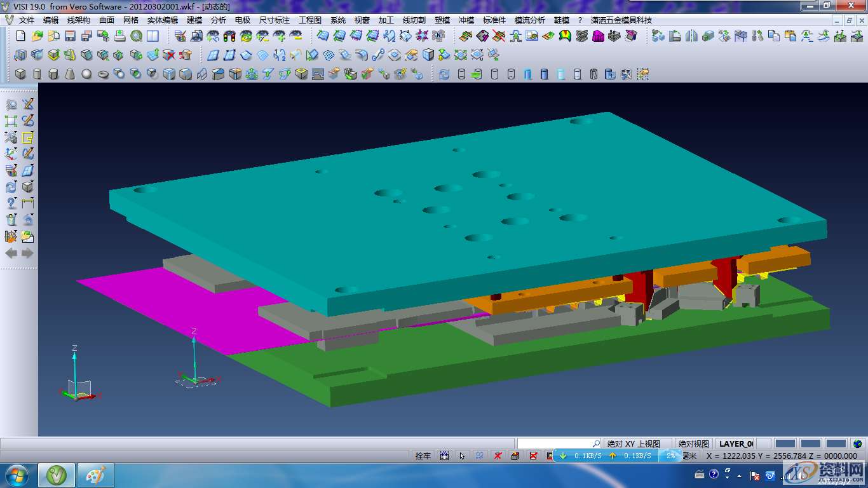Open the Windows Start button
The width and height of the screenshot is (868, 488).
(17, 475)
